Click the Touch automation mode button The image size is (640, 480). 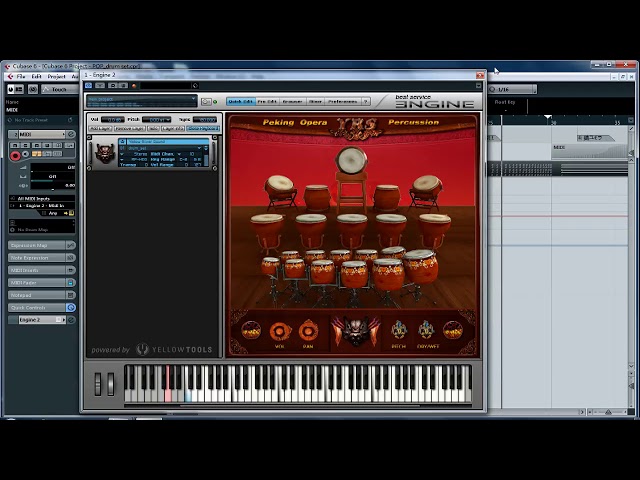click(59, 89)
